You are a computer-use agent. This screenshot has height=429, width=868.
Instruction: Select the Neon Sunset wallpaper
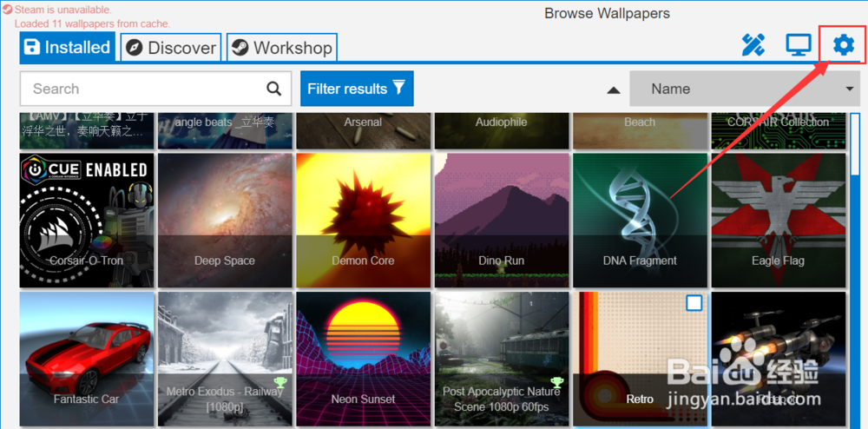coord(363,359)
